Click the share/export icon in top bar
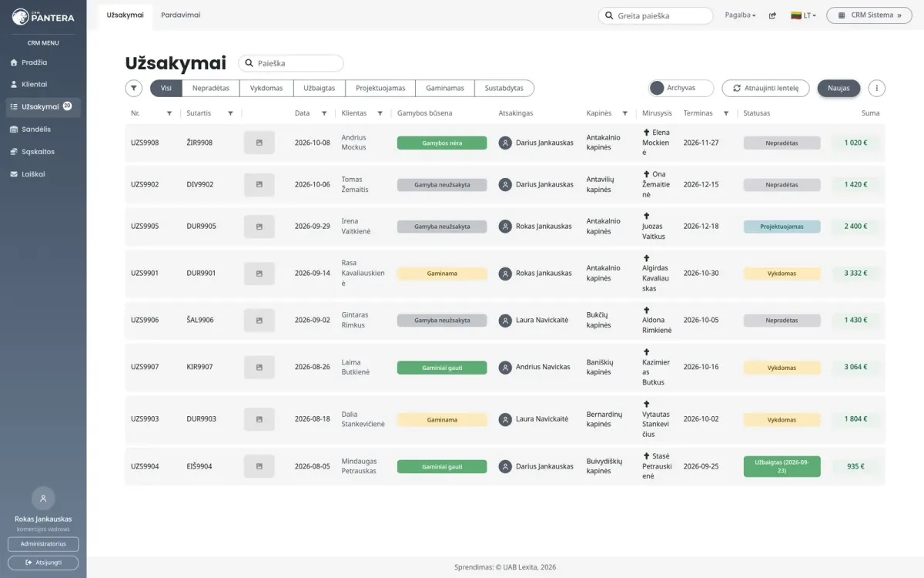This screenshot has height=578, width=924. pyautogui.click(x=772, y=15)
